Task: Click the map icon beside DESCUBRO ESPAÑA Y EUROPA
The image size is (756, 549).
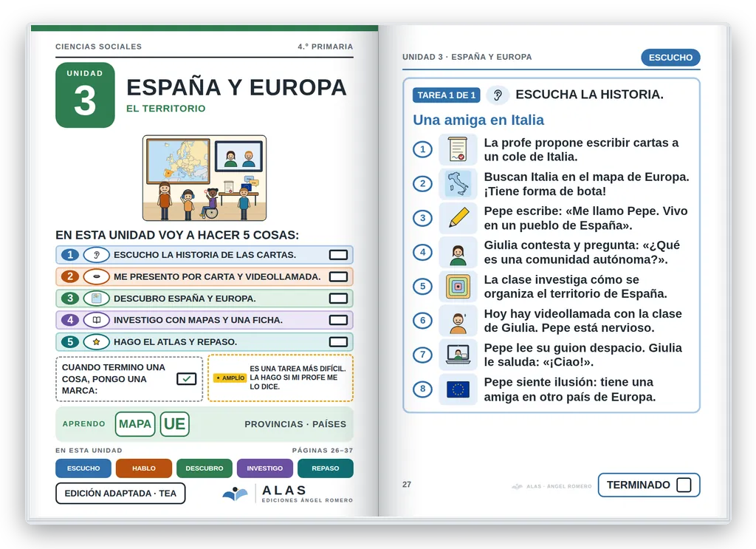Action: pos(97,298)
